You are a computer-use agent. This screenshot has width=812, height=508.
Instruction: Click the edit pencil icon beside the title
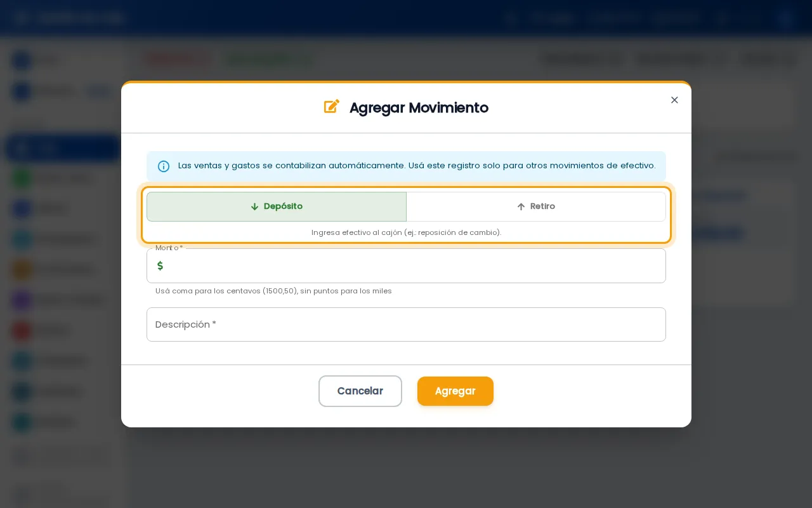coord(332,107)
